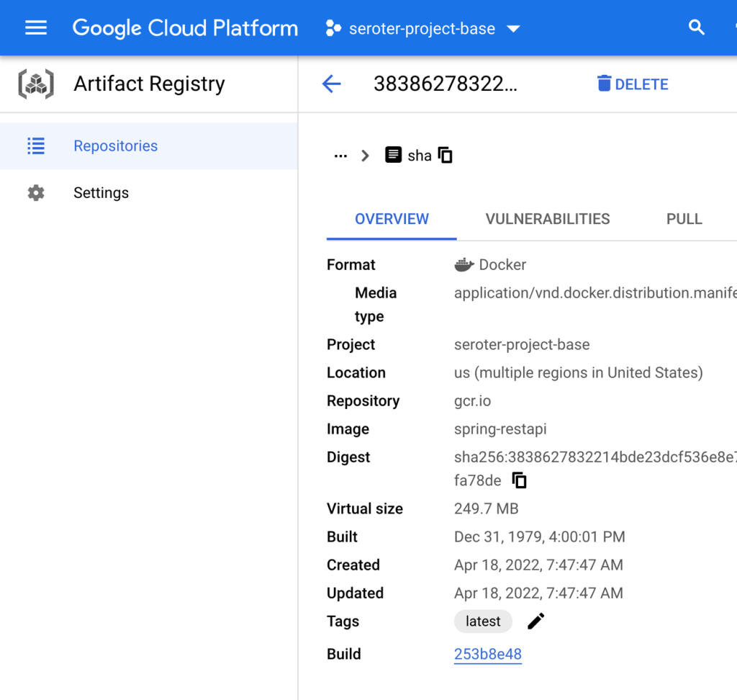
Task: Open the hamburger navigation menu
Action: (36, 28)
